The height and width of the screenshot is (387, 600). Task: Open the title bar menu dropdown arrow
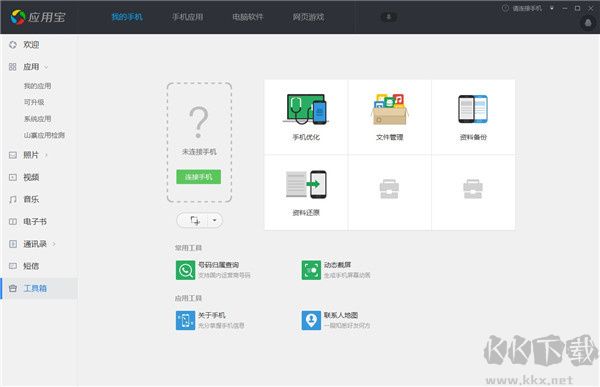click(551, 8)
